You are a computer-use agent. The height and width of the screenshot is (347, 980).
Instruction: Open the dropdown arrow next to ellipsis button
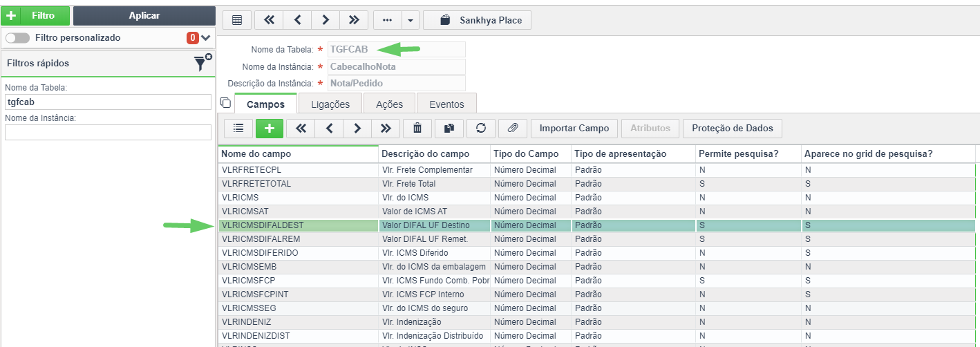[410, 20]
